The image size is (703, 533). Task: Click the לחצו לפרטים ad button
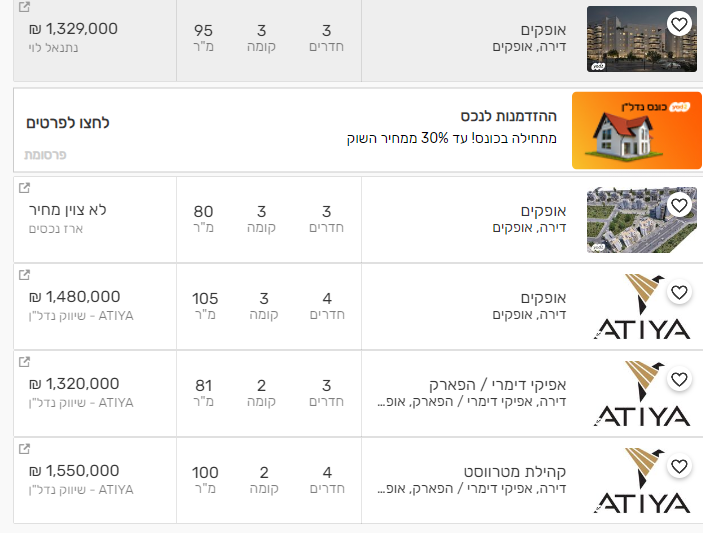[x=68, y=123]
